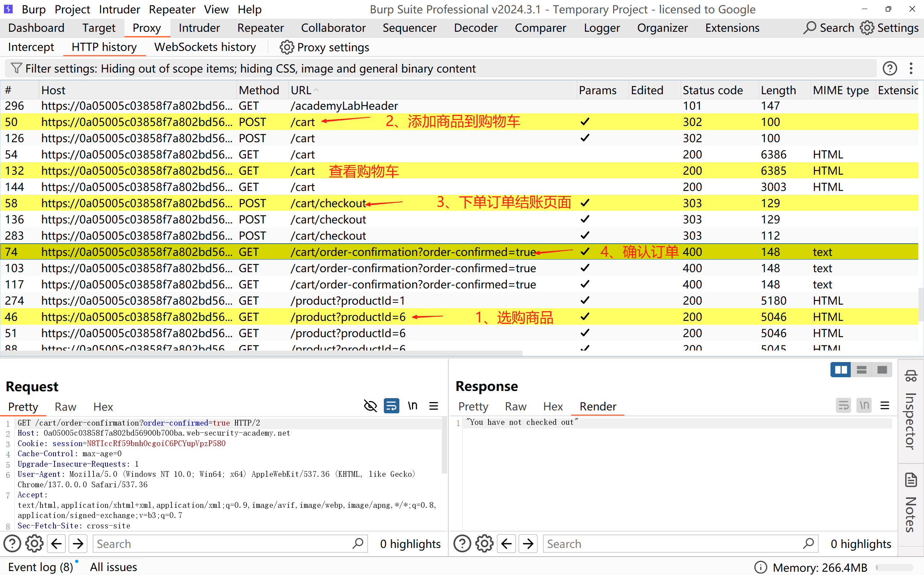Image resolution: width=924 pixels, height=575 pixels.
Task: Click the Proxy settings gear icon
Action: 286,48
